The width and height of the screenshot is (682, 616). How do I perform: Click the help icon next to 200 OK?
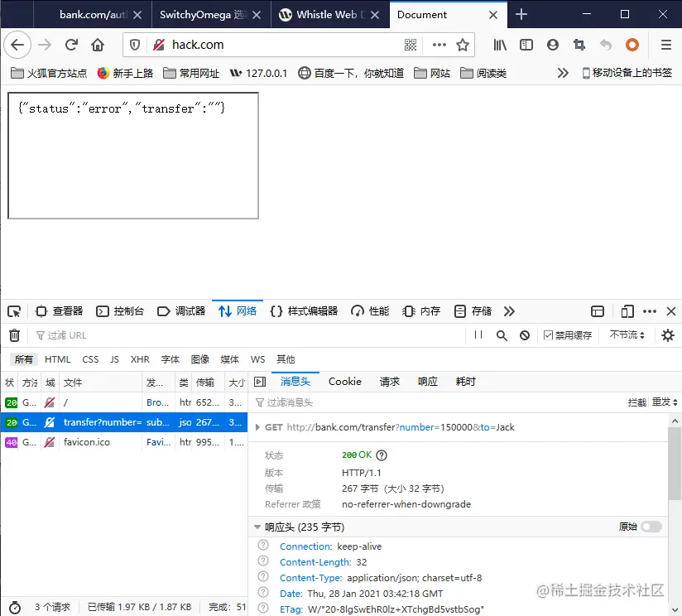click(382, 455)
